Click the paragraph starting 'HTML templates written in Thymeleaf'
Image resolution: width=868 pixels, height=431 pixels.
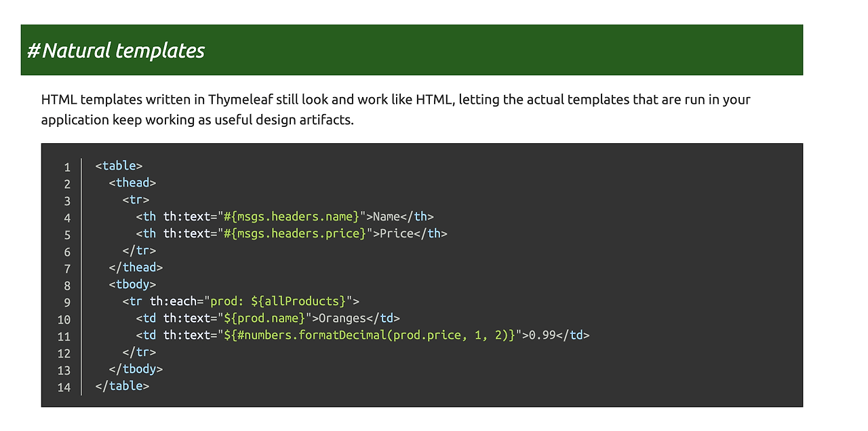(x=395, y=110)
